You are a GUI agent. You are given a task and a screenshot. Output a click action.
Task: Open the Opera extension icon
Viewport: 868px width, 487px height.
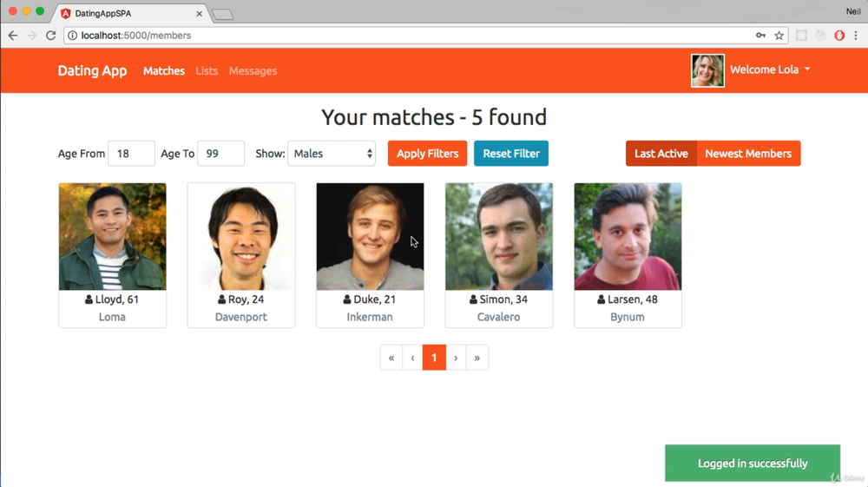(839, 36)
